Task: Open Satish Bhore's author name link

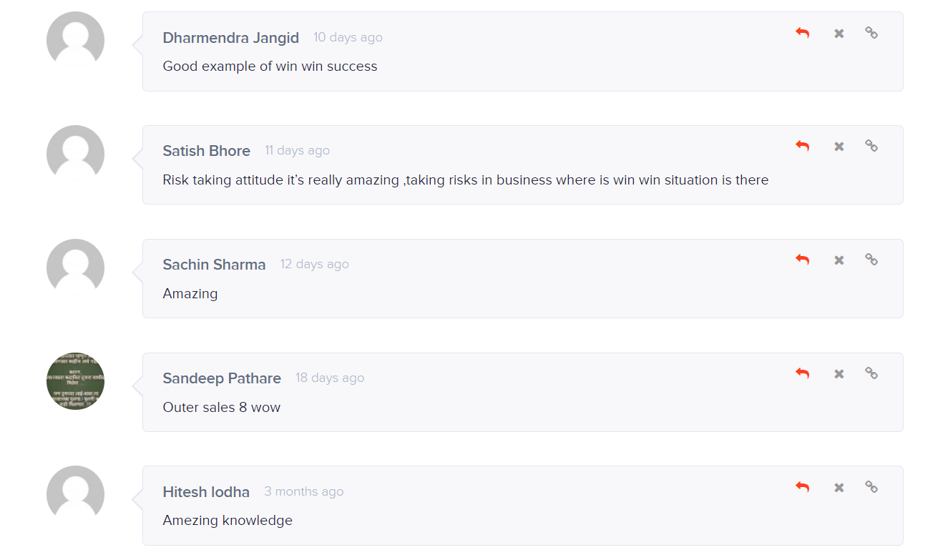Action: coord(206,151)
